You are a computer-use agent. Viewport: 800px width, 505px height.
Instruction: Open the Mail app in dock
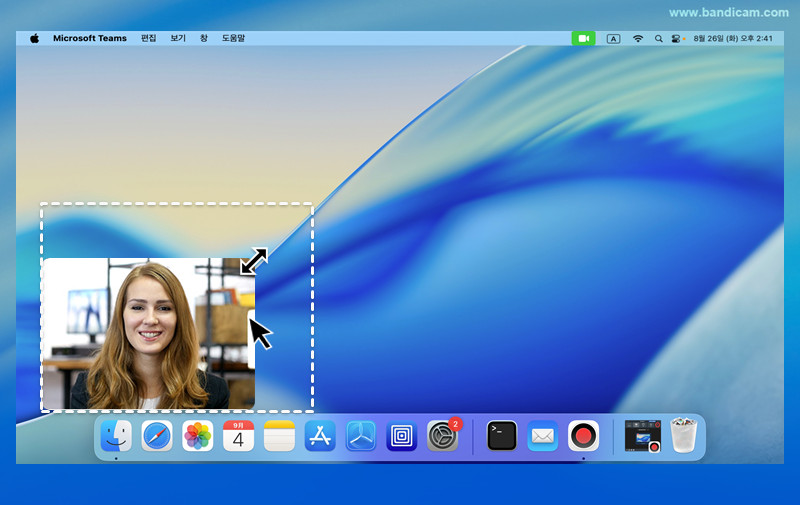pos(542,436)
